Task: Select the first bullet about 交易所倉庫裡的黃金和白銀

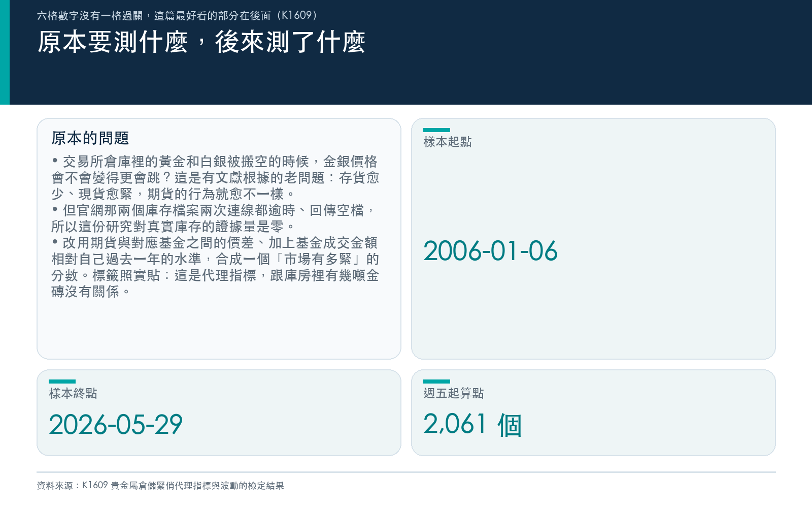Action: [215, 177]
